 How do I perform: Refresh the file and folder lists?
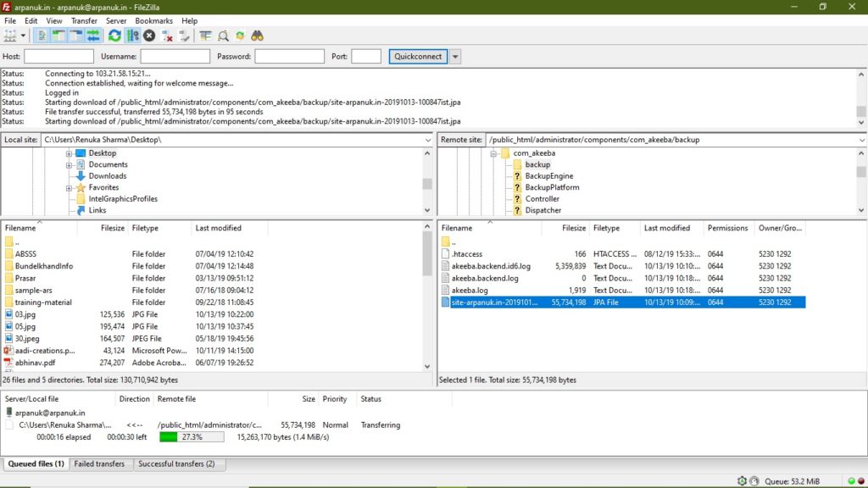[114, 36]
